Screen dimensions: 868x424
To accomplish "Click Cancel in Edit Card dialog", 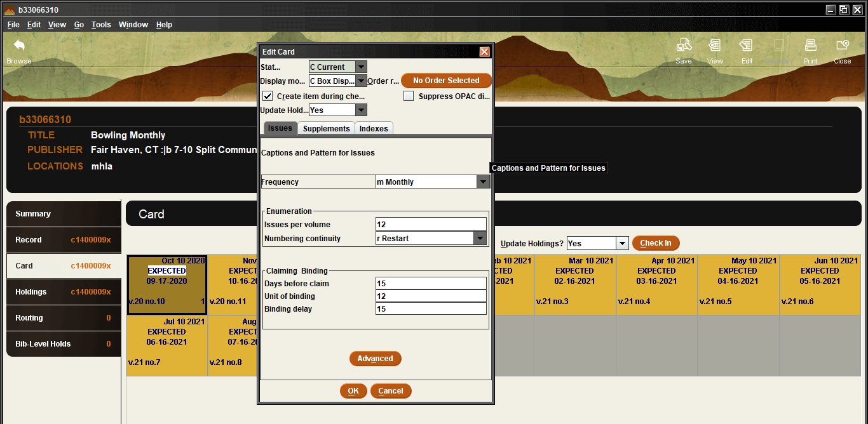I will 391,391.
